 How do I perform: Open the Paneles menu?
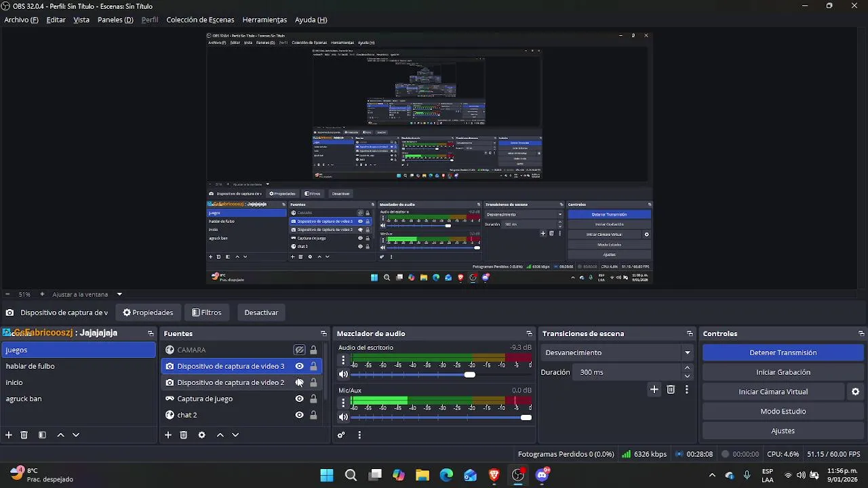[x=115, y=20]
